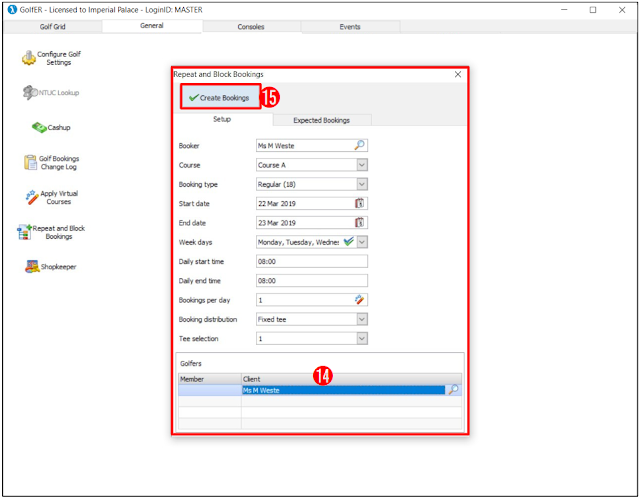The height and width of the screenshot is (499, 640).
Task: Close the Repeat and Block Bookings dialog
Action: (x=458, y=74)
